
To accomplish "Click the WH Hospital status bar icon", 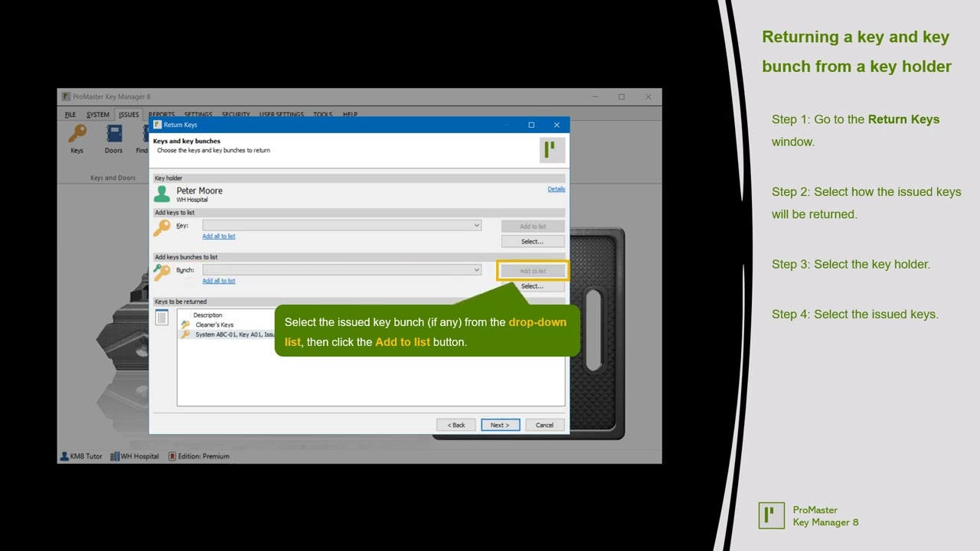I will (x=115, y=456).
